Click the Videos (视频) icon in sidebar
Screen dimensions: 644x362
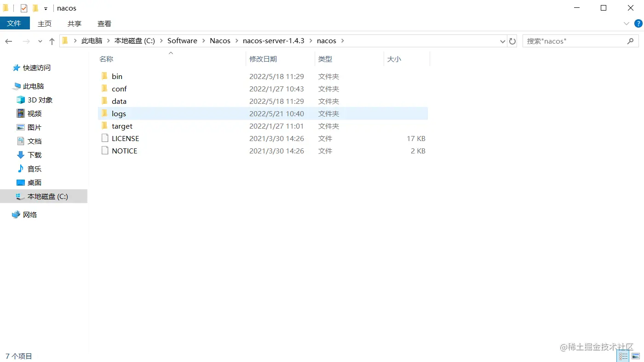tap(21, 113)
